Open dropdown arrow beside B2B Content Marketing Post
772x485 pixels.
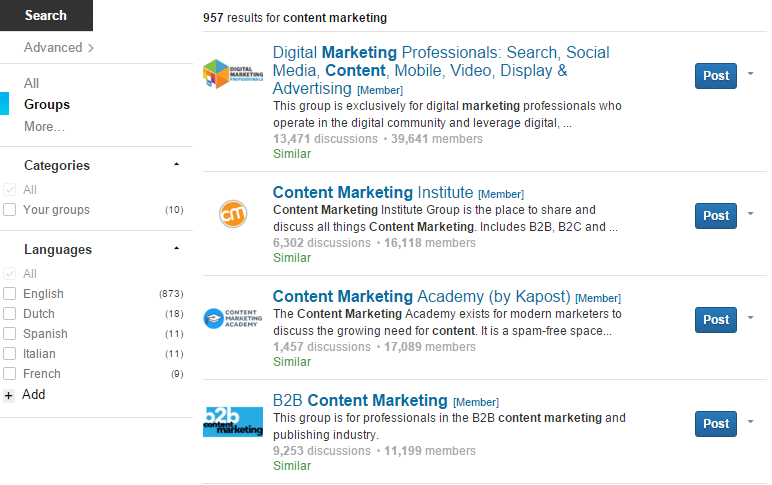coord(750,421)
